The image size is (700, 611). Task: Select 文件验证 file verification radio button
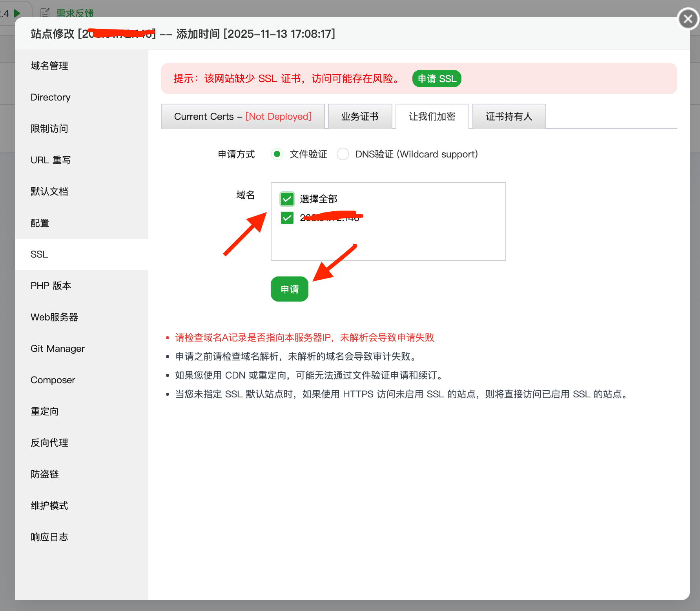277,154
